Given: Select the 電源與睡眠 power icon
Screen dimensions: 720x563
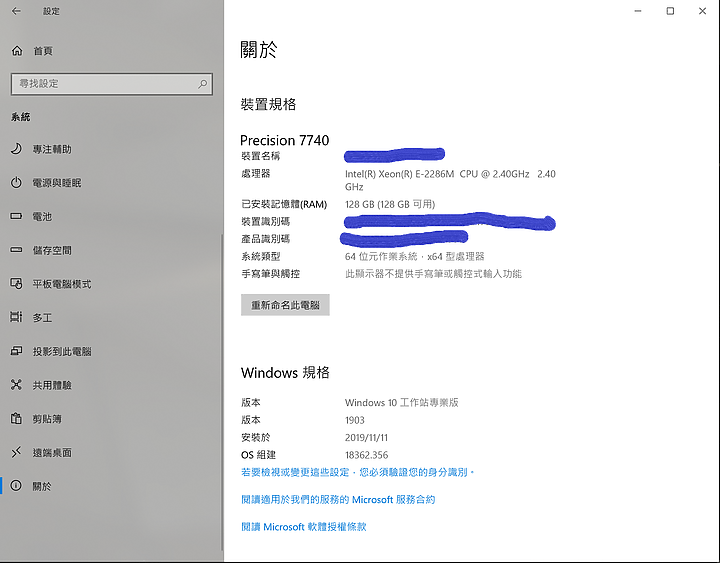Looking at the screenshot, I should (x=17, y=183).
